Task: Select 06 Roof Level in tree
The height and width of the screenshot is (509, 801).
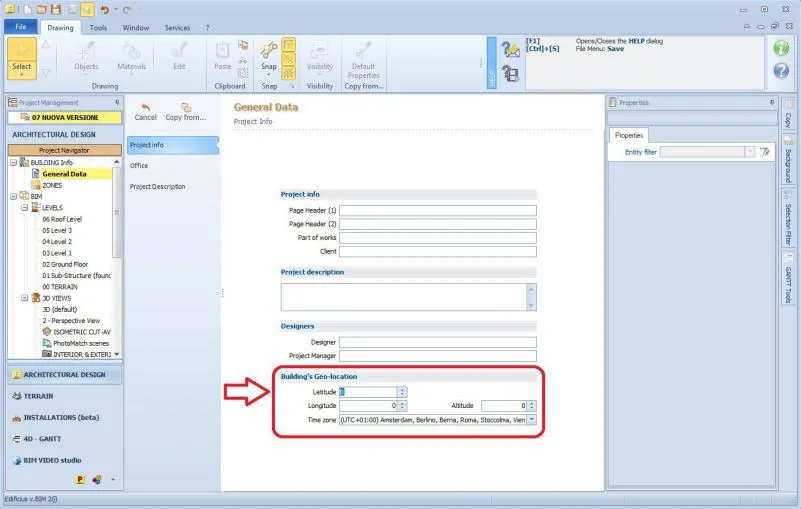Action: click(62, 219)
